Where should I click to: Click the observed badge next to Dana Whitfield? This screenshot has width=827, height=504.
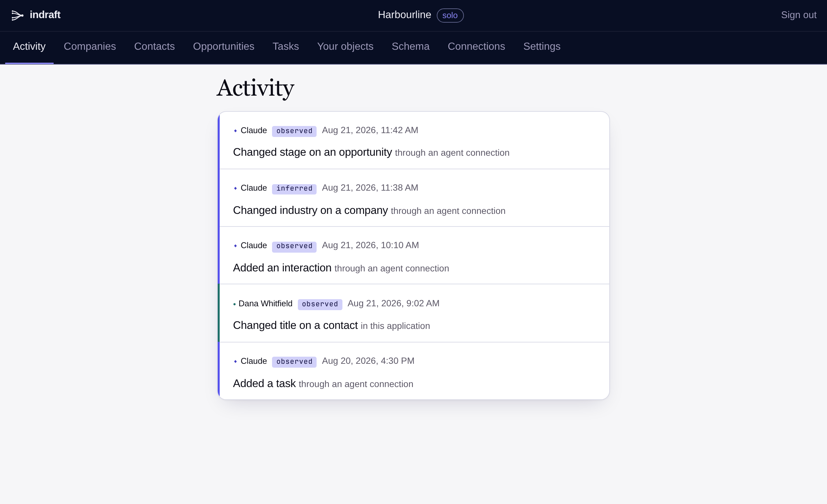[320, 304]
